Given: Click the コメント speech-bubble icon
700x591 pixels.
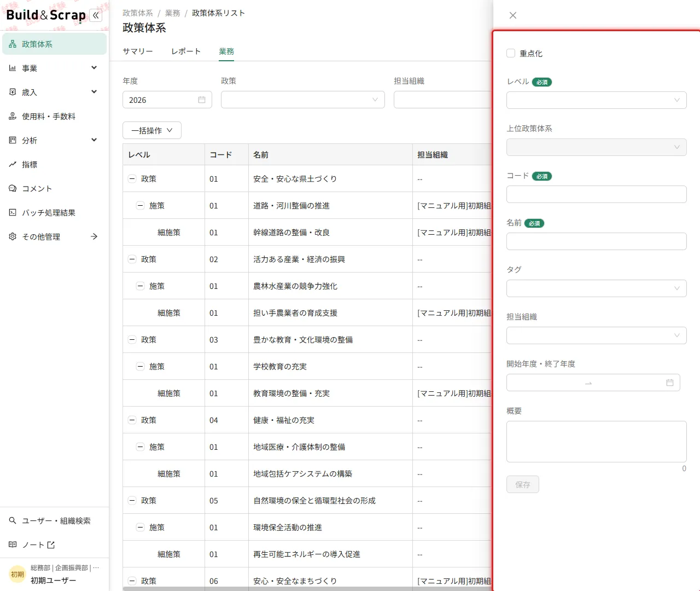Looking at the screenshot, I should [x=13, y=189].
